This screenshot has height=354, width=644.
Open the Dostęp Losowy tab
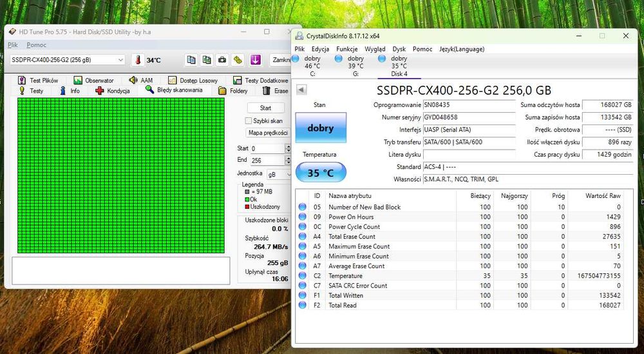click(193, 80)
